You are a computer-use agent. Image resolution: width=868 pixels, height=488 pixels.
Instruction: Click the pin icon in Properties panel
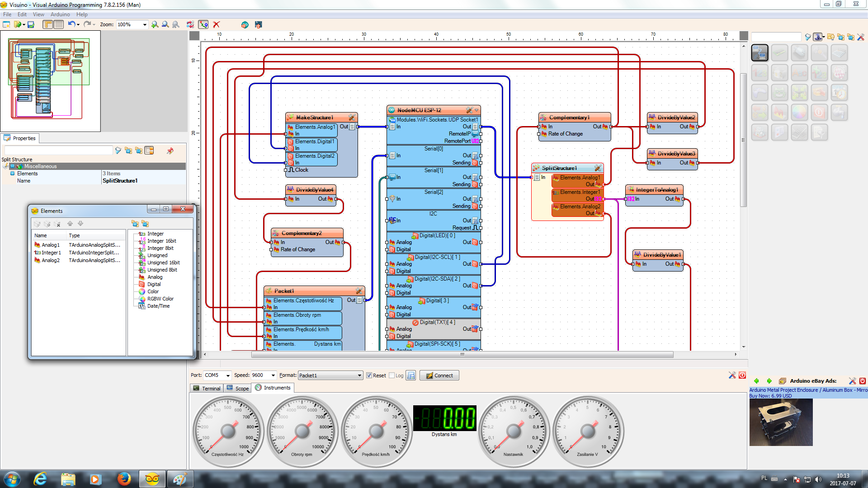(x=170, y=150)
